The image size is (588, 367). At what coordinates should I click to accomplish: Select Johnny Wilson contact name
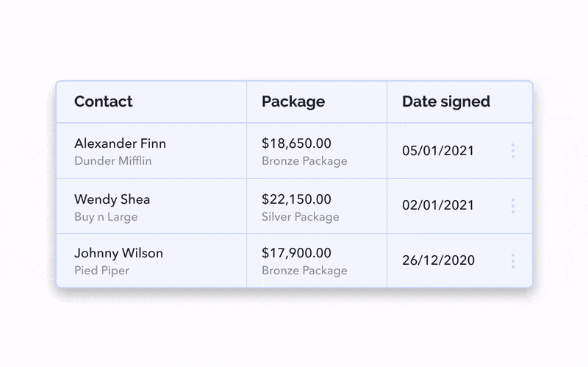click(118, 253)
